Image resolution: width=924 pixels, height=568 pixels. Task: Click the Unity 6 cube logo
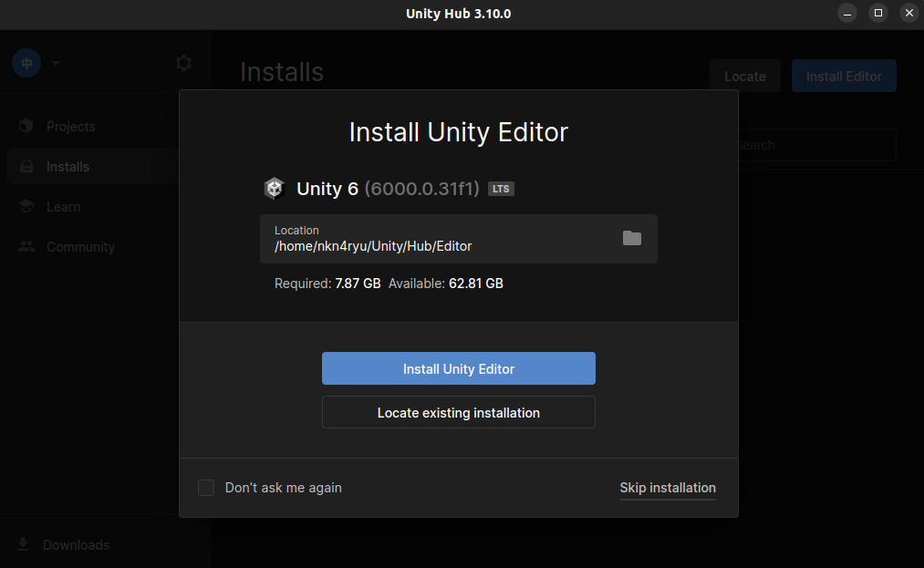coord(274,188)
